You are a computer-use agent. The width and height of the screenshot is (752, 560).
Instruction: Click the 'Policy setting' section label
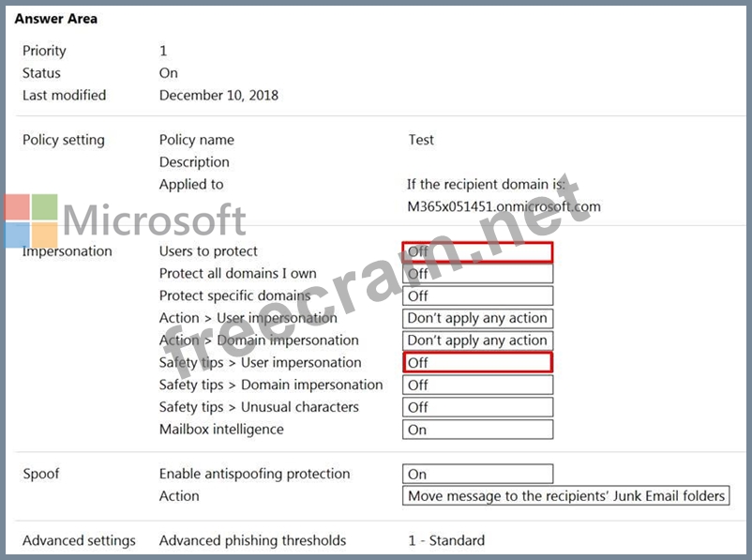(64, 140)
